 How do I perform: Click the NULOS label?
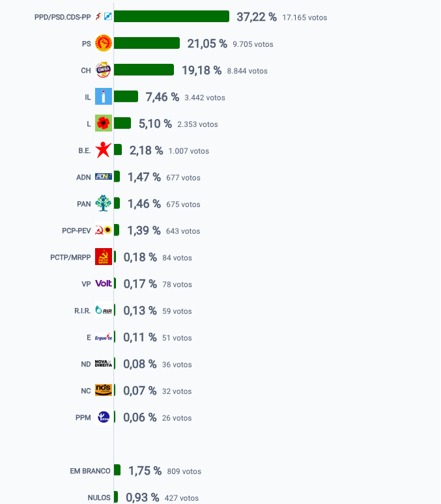click(x=99, y=497)
